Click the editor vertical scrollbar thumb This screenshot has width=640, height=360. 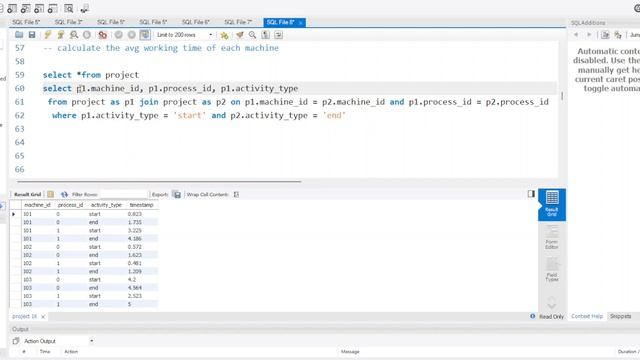[x=562, y=96]
